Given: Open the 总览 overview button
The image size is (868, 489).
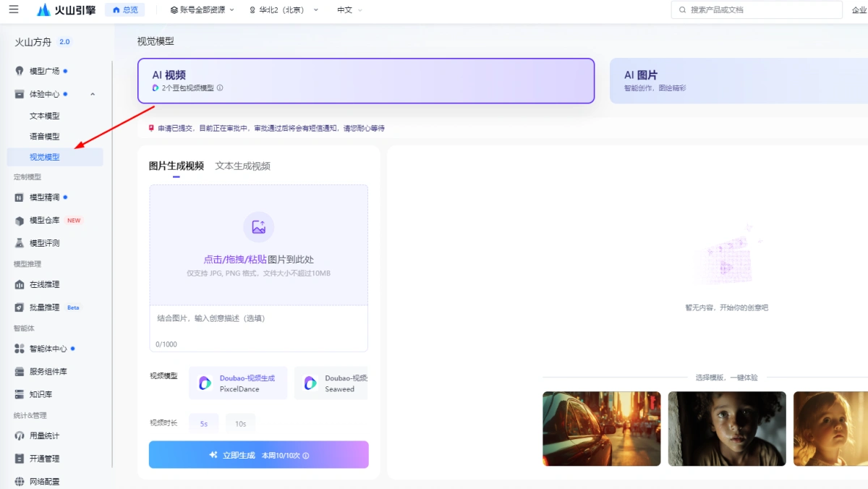Looking at the screenshot, I should coord(125,10).
